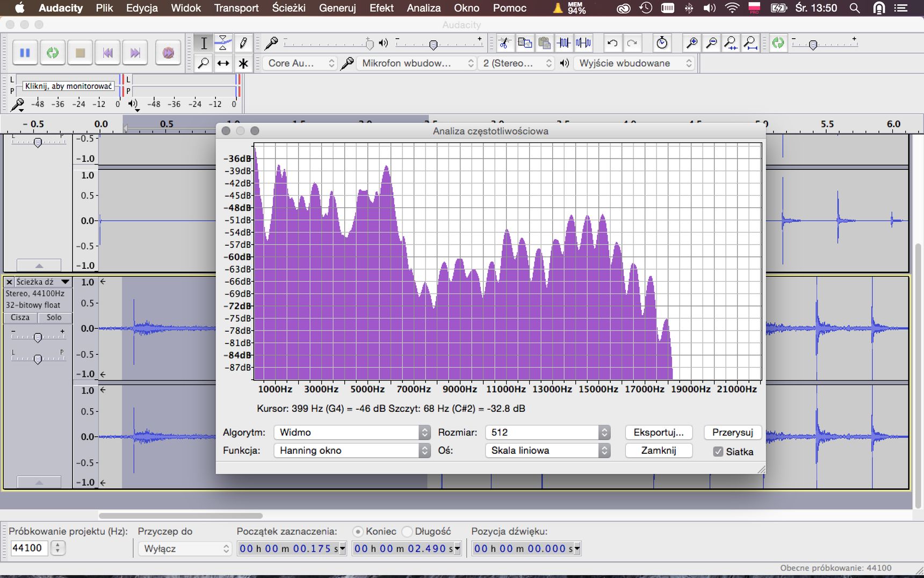924x578 pixels.
Task: Click the green Play/Loop button
Action: [53, 53]
